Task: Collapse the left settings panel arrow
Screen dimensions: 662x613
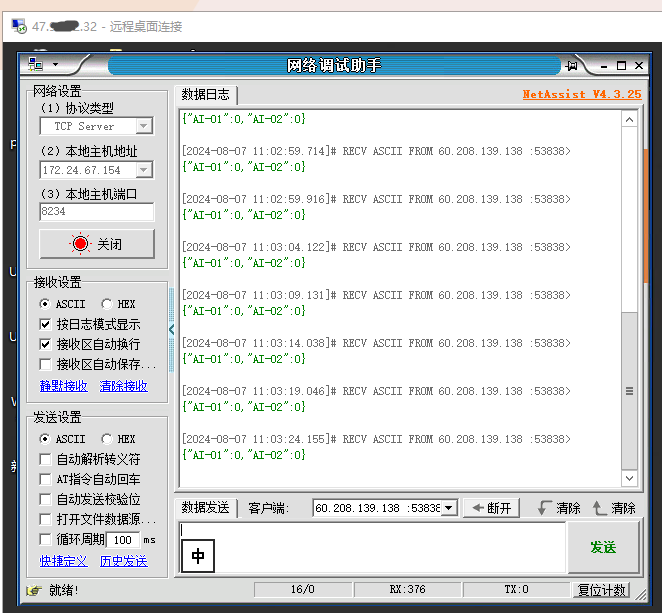Action: tap(171, 329)
